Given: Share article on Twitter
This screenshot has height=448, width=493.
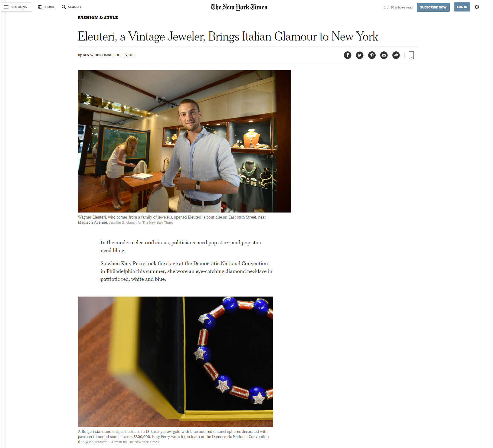Looking at the screenshot, I should [x=360, y=55].
